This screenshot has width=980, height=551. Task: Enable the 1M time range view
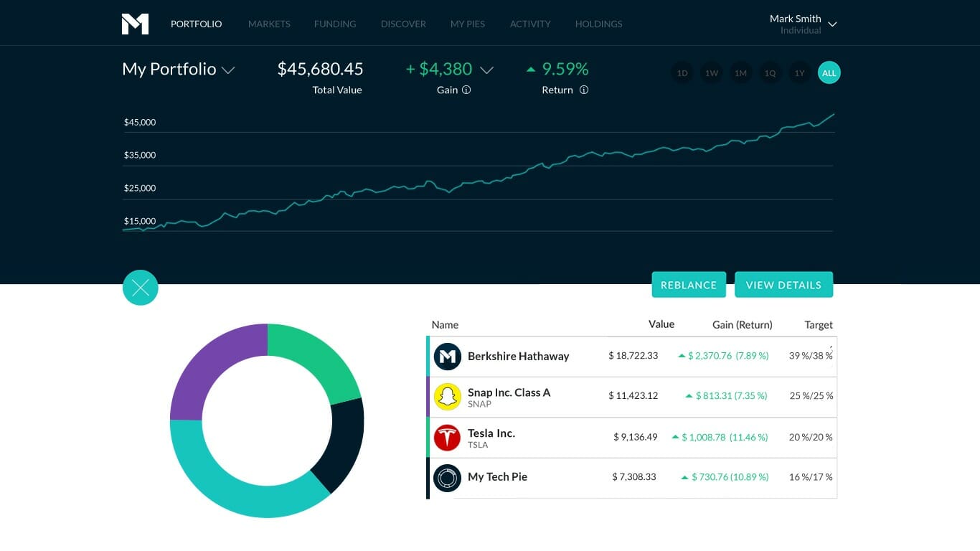[x=740, y=72]
